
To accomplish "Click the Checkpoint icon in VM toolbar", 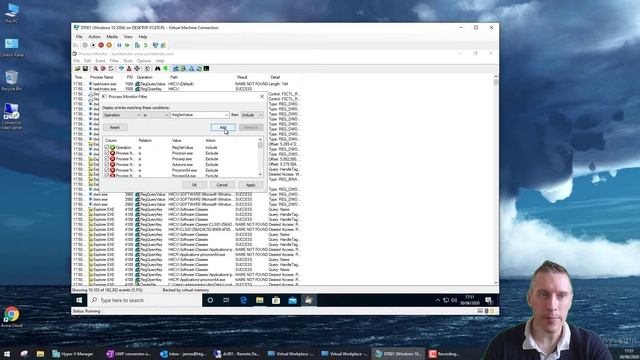I will click(137, 45).
